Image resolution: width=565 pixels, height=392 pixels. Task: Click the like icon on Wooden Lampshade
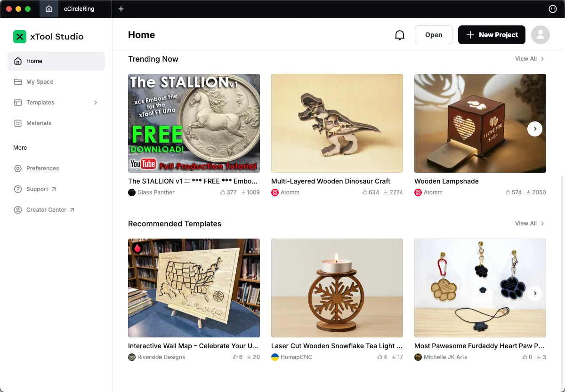click(508, 192)
